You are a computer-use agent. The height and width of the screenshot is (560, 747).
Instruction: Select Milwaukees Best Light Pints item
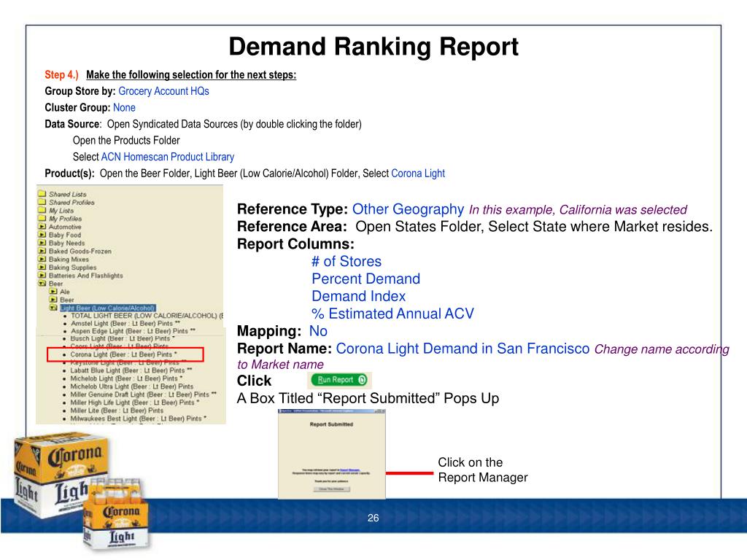click(x=138, y=419)
